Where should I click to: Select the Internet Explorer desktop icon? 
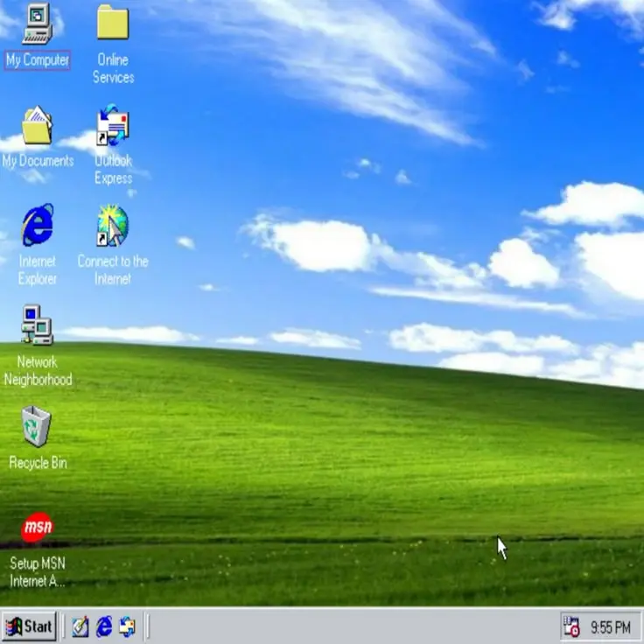[37, 226]
